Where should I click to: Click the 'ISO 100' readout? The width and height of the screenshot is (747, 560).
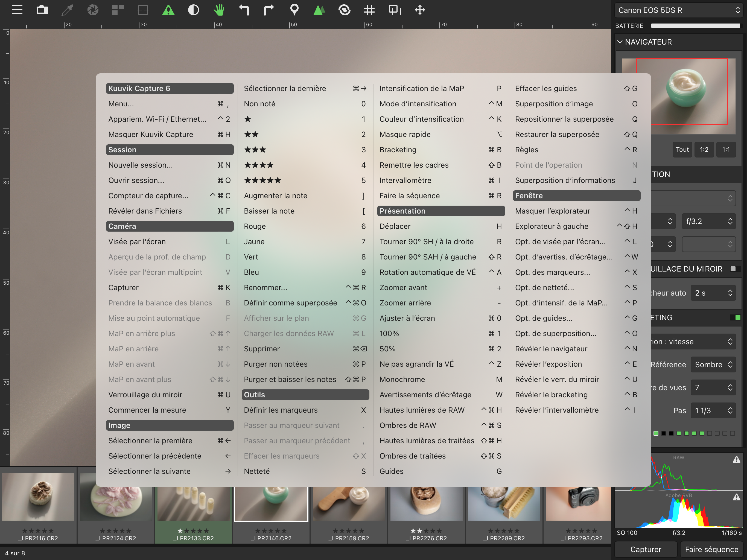(626, 533)
